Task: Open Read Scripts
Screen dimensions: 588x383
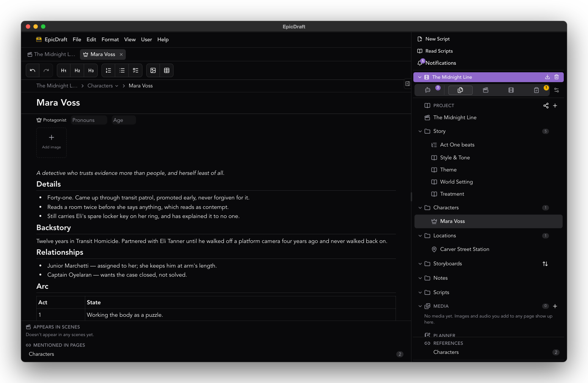Action: [x=435, y=51]
